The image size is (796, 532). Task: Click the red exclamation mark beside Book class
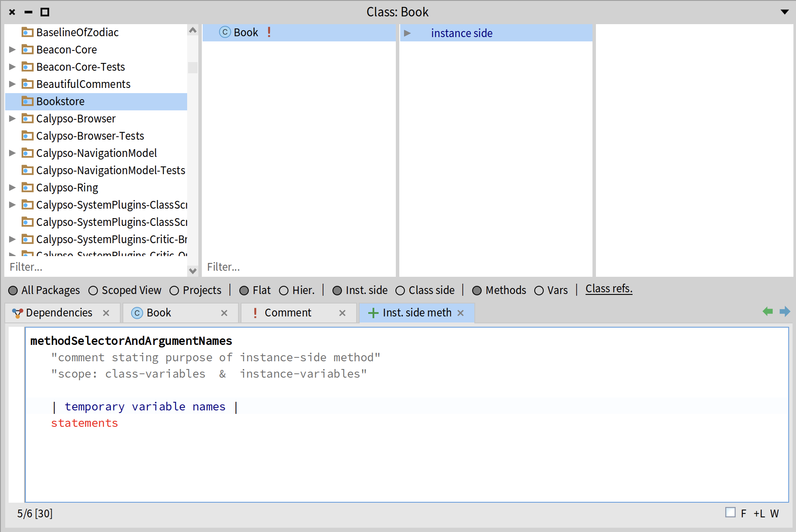pyautogui.click(x=269, y=32)
